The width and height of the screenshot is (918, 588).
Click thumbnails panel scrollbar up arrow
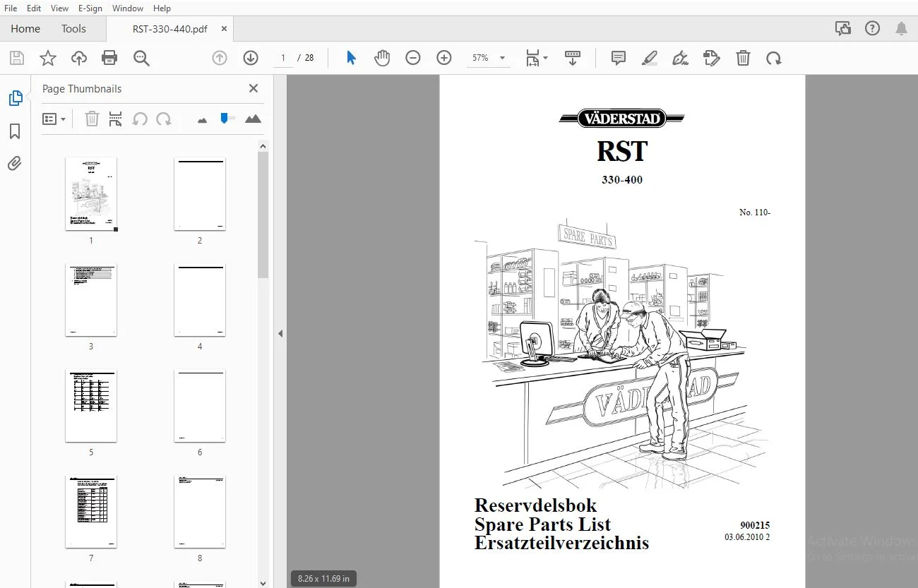coord(263,146)
